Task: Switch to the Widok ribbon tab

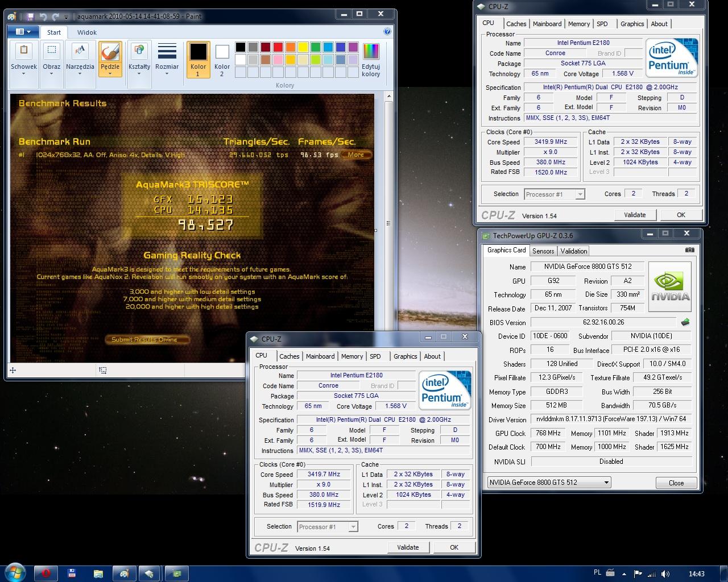Action: pos(87,32)
